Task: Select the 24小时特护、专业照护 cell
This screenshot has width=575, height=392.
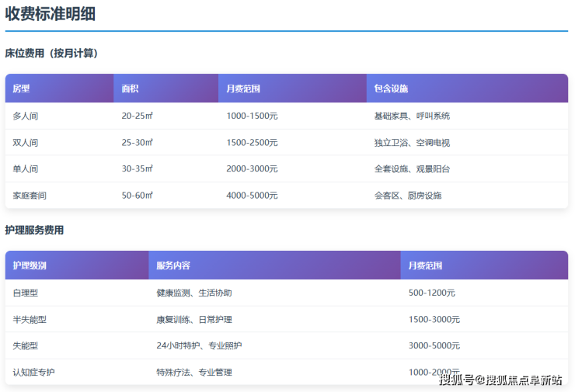Action: pos(193,346)
